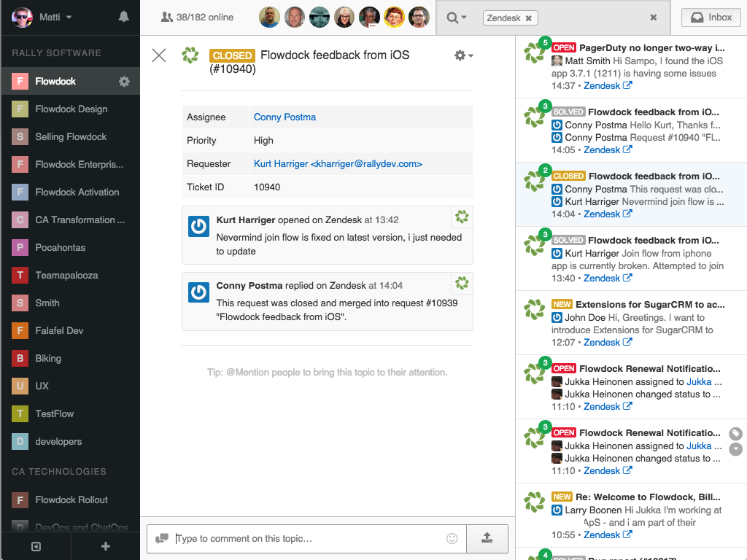The width and height of the screenshot is (747, 560).
Task: Switch to the Falafel Dev flow
Action: pyautogui.click(x=59, y=331)
